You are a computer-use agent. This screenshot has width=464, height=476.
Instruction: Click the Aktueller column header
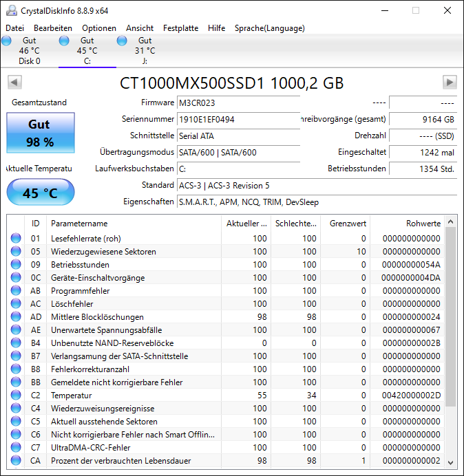click(x=246, y=224)
